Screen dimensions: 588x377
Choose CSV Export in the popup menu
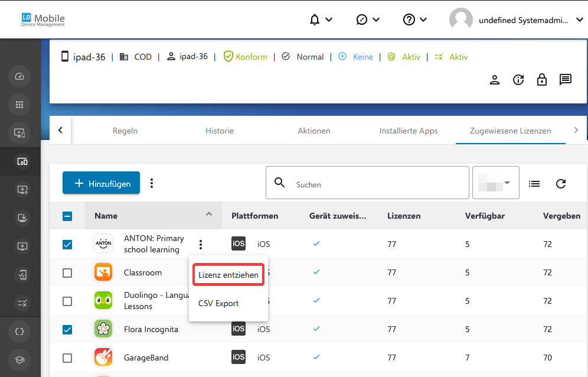pyautogui.click(x=218, y=303)
